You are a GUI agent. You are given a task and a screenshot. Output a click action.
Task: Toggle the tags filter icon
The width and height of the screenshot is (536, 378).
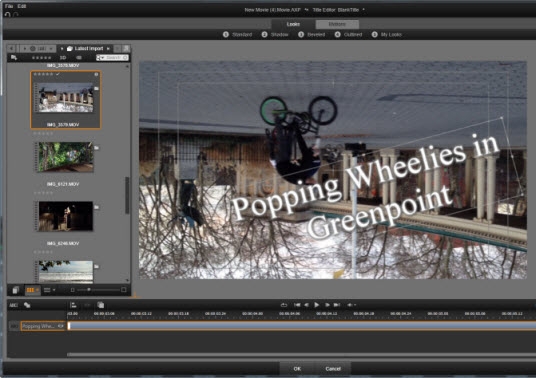pos(79,58)
